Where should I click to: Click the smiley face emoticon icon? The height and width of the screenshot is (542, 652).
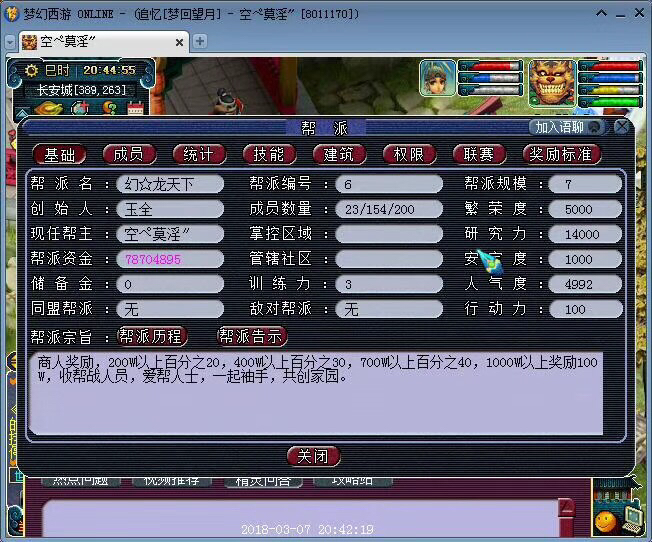(x=605, y=520)
